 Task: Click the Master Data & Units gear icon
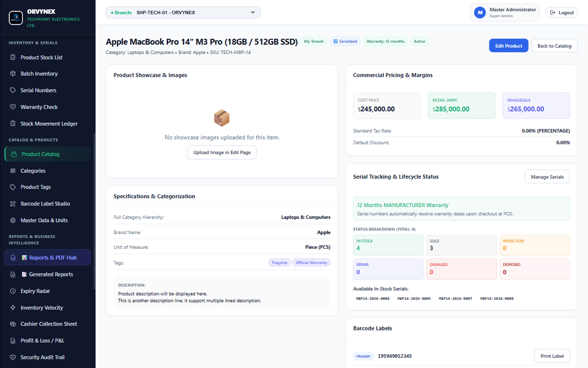click(13, 220)
